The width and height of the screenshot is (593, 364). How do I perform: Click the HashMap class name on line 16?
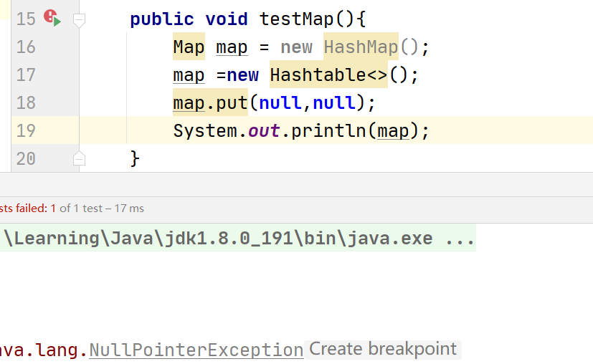[361, 47]
